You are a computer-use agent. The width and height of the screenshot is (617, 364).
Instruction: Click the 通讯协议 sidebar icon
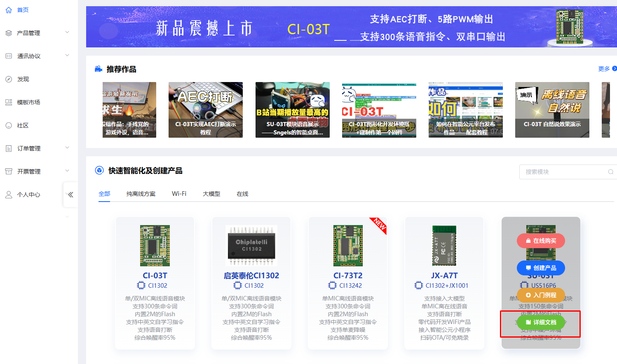coord(9,56)
